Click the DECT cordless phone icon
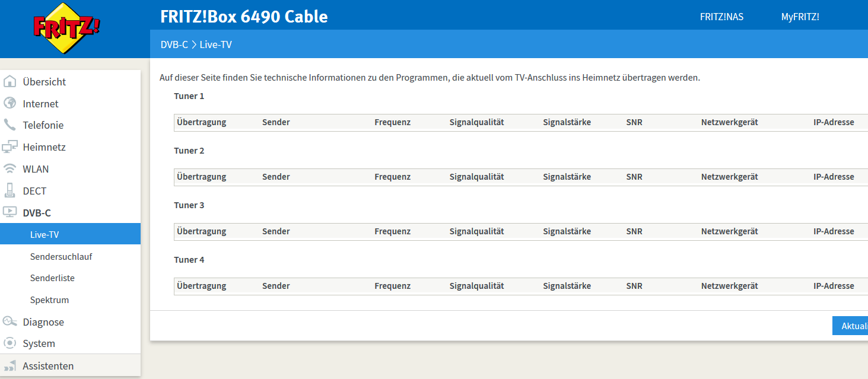This screenshot has width=868, height=379. 9,190
